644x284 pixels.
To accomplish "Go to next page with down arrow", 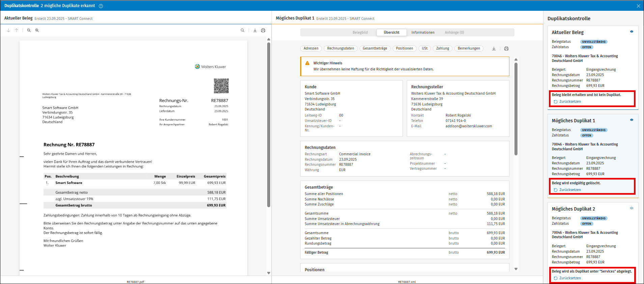I will click(x=8, y=30).
